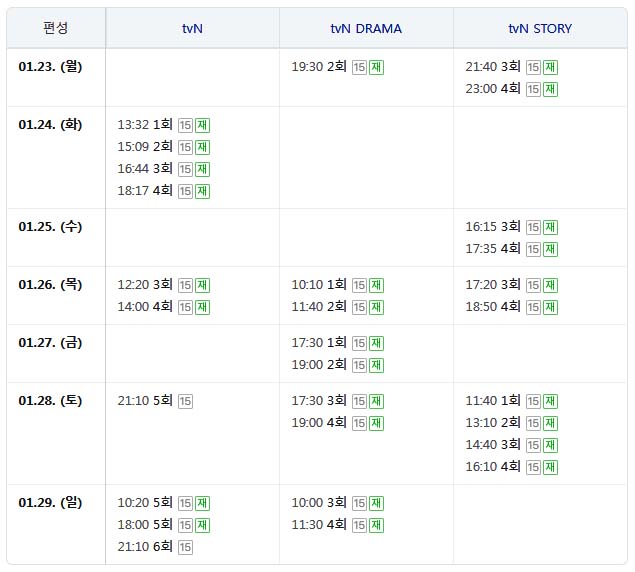Click the 15 rating icon beside 16:15 3회
Screen dimensions: 635x572
click(533, 227)
